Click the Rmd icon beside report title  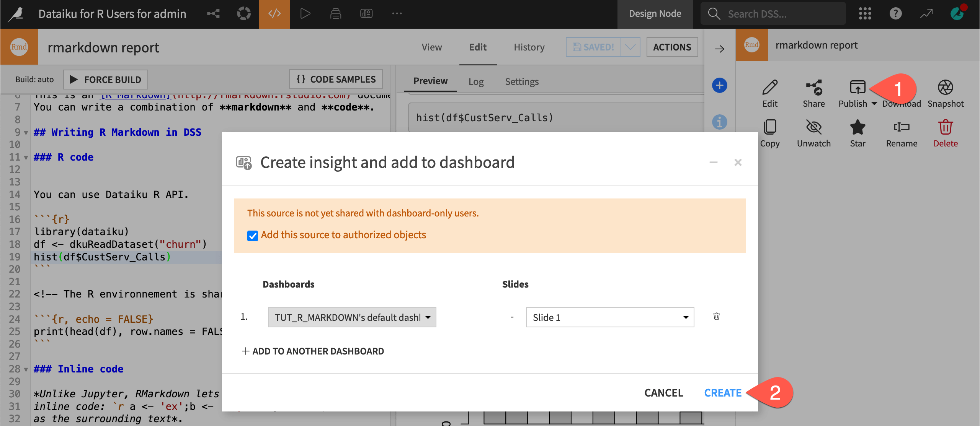pyautogui.click(x=19, y=47)
